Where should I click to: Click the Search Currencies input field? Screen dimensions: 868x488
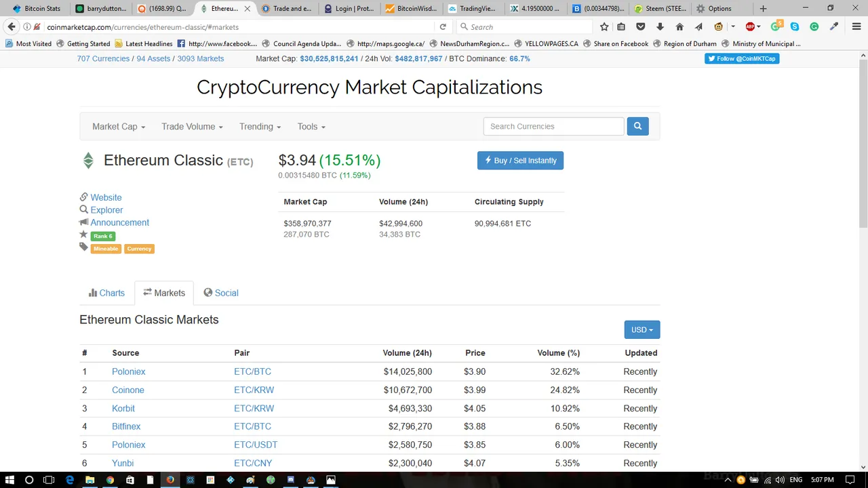pyautogui.click(x=553, y=126)
